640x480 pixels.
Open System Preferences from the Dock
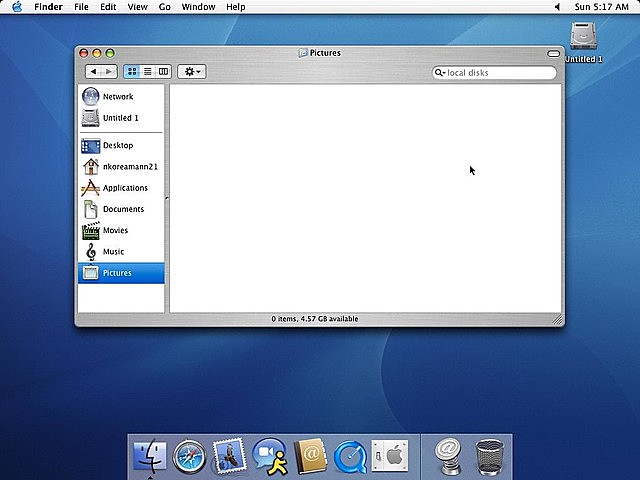click(390, 456)
